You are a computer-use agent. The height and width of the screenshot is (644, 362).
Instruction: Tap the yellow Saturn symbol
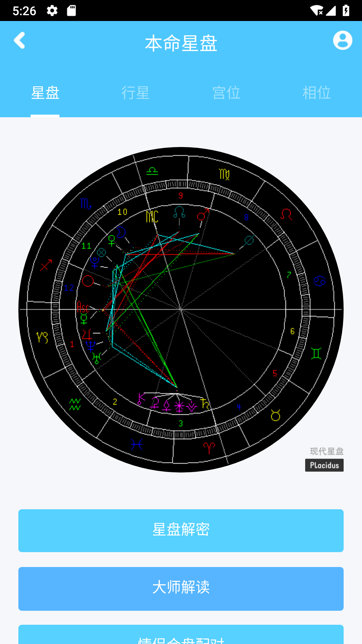coord(205,403)
